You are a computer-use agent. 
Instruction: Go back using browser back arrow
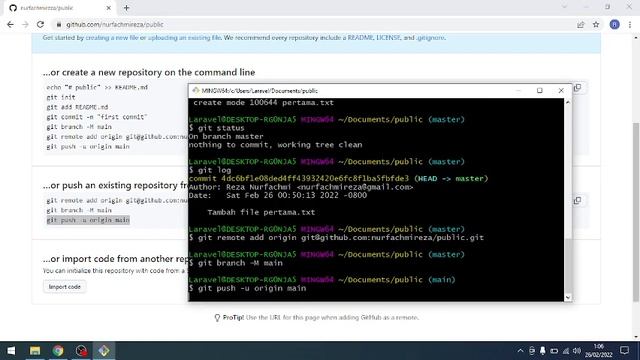[10, 24]
